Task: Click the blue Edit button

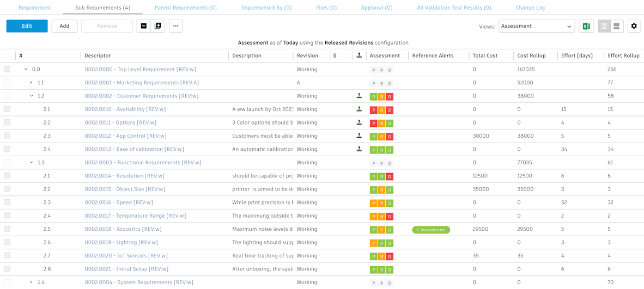Action: (x=27, y=26)
